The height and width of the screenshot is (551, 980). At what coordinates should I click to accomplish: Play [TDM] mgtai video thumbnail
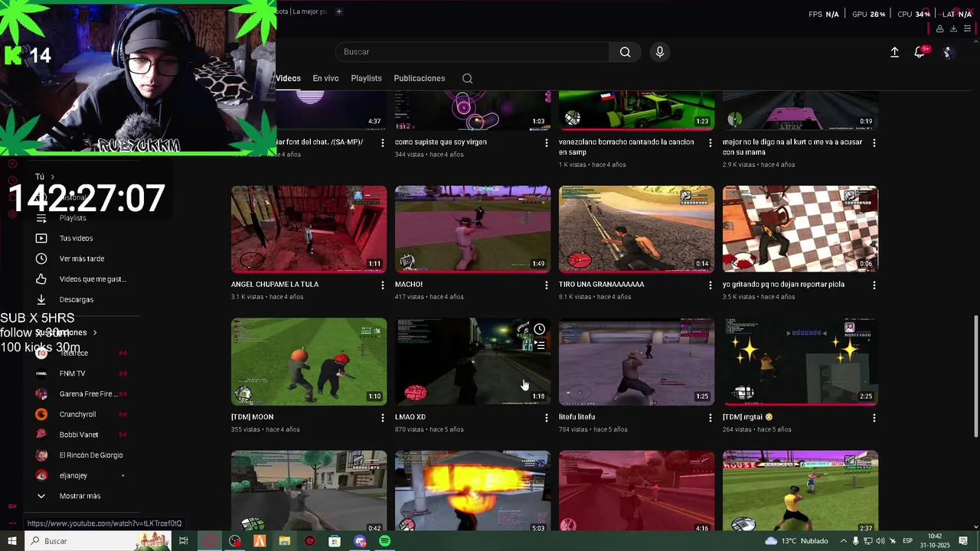click(800, 362)
